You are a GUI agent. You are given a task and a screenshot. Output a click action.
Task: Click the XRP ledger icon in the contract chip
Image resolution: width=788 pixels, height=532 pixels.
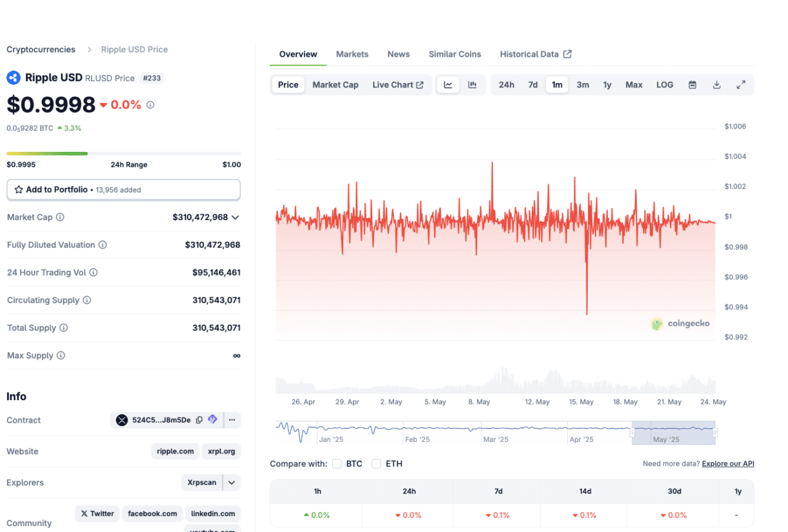pos(122,420)
